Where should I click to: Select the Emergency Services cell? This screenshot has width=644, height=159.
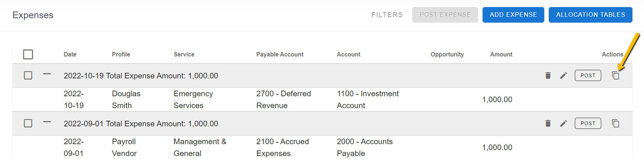pyautogui.click(x=193, y=100)
